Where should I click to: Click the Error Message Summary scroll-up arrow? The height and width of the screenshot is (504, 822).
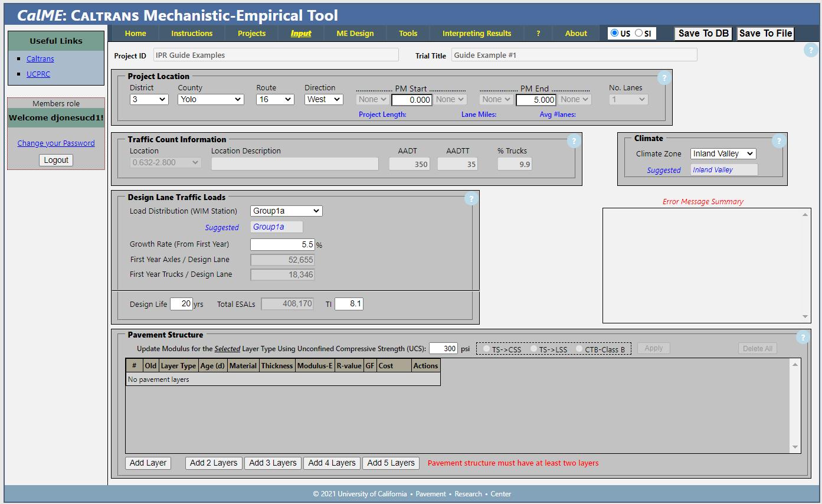(x=805, y=214)
